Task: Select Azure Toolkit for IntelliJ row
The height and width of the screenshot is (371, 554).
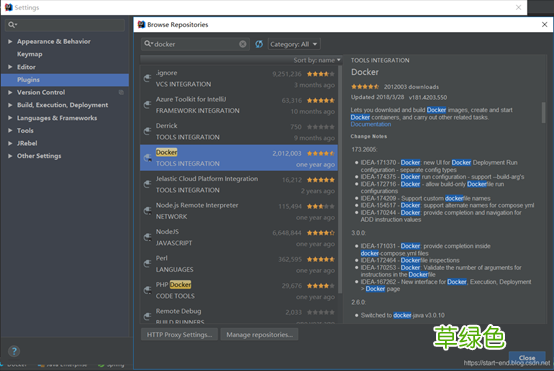Action: point(239,105)
